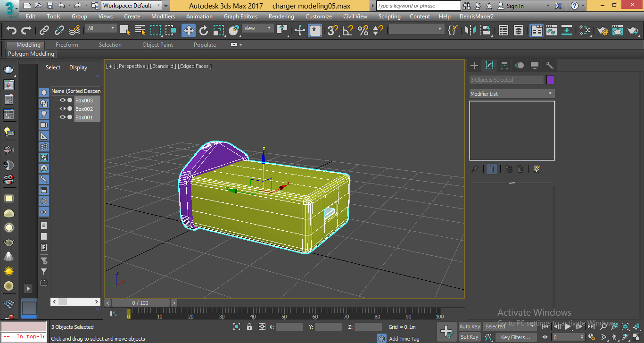This screenshot has height=343, width=644.
Task: Open the Modifiers menu
Action: [163, 17]
